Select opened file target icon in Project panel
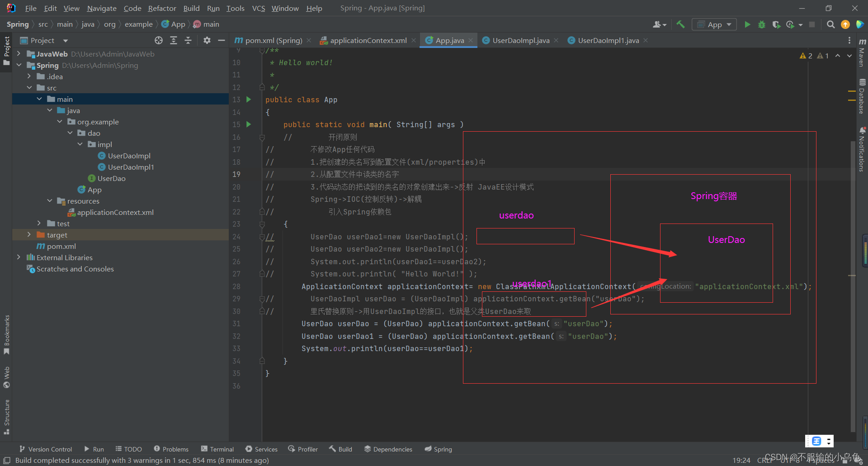The height and width of the screenshot is (466, 868). [159, 40]
